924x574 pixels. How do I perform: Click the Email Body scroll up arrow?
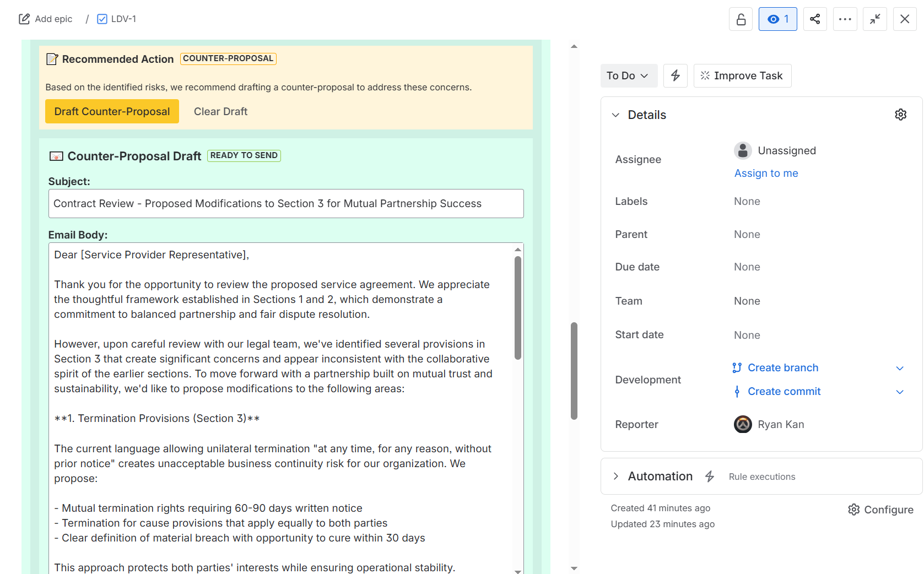[517, 250]
